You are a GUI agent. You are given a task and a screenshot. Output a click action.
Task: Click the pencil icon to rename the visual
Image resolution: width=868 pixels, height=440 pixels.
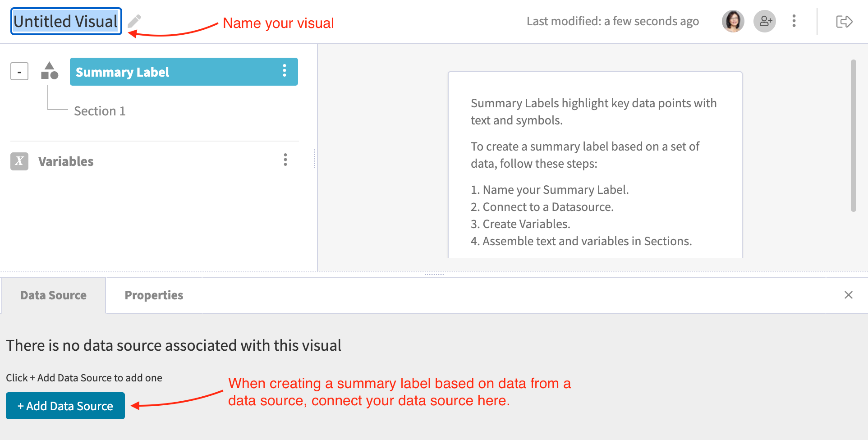(135, 20)
